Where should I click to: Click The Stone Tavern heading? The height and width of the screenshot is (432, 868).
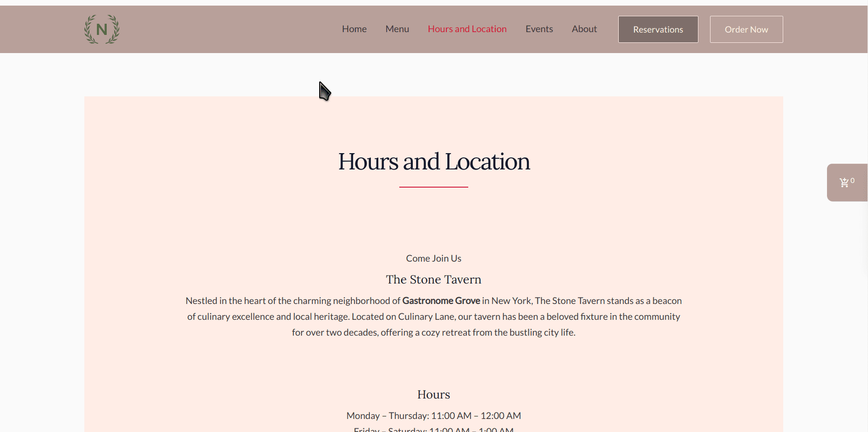[434, 279]
